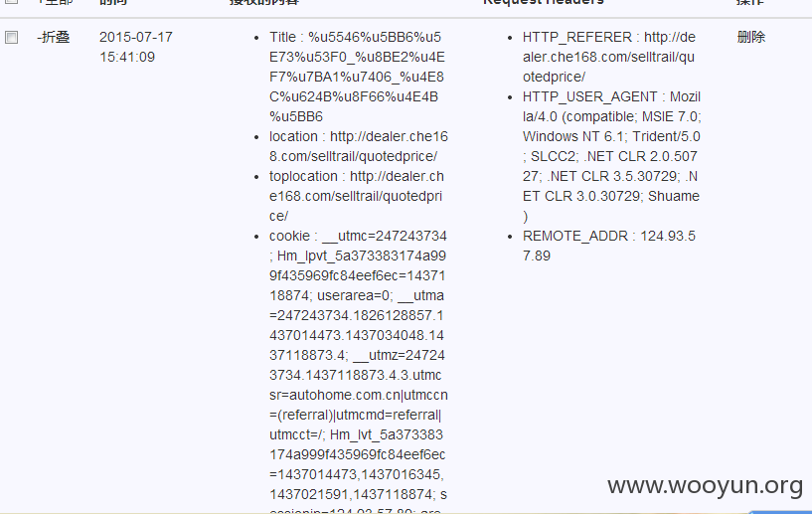Collapse the record via the -折叠 link
The width and height of the screenshot is (812, 514).
pyautogui.click(x=54, y=38)
